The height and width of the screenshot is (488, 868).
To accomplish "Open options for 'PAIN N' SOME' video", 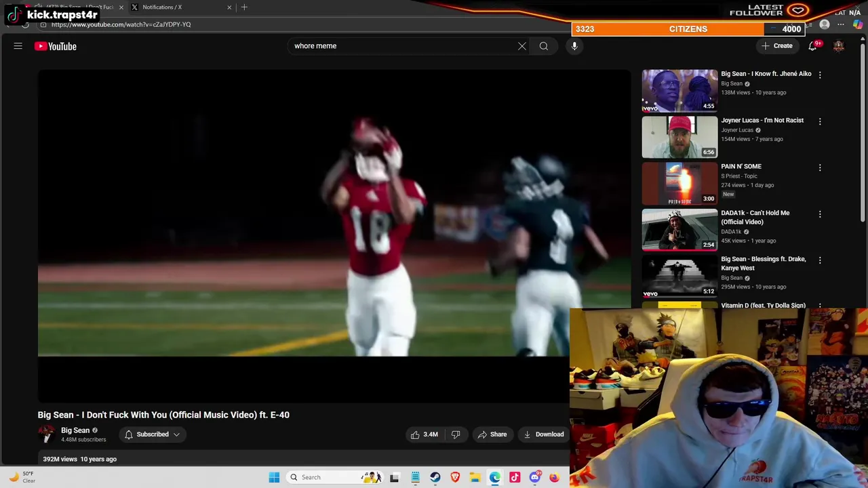I will click(820, 167).
